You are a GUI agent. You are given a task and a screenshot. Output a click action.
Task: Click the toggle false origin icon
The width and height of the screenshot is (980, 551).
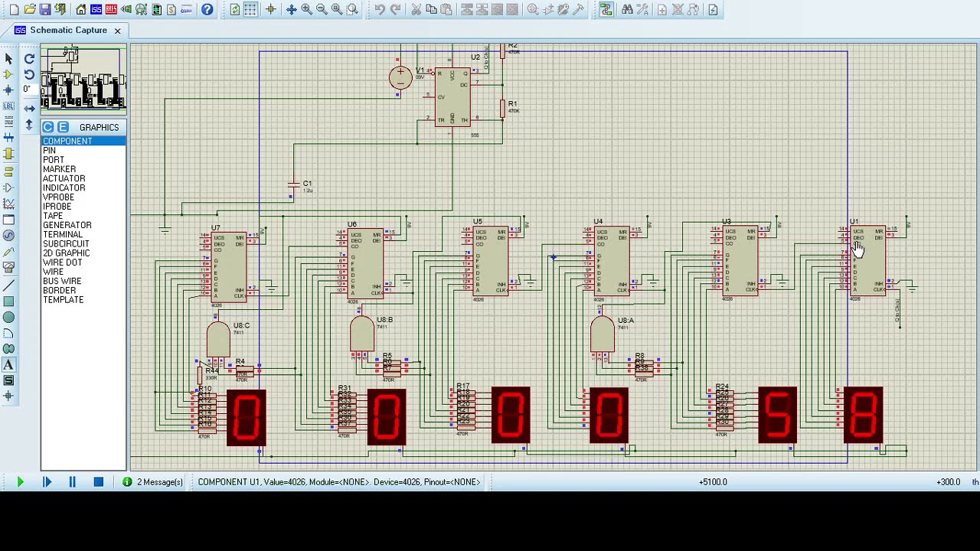pos(270,10)
